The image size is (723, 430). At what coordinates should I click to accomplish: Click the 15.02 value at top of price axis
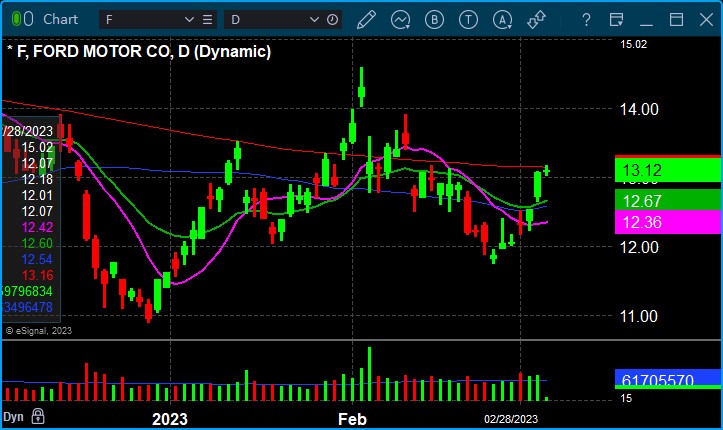(x=634, y=44)
